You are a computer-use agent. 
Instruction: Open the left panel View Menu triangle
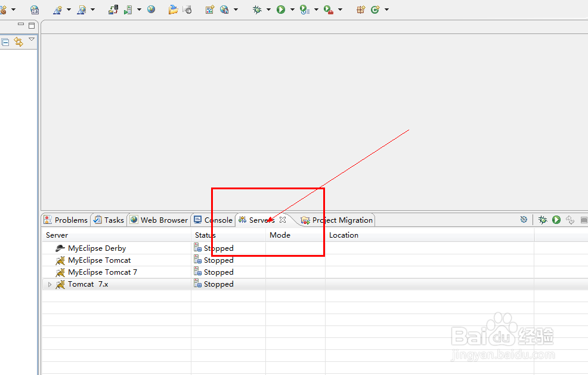(32, 39)
